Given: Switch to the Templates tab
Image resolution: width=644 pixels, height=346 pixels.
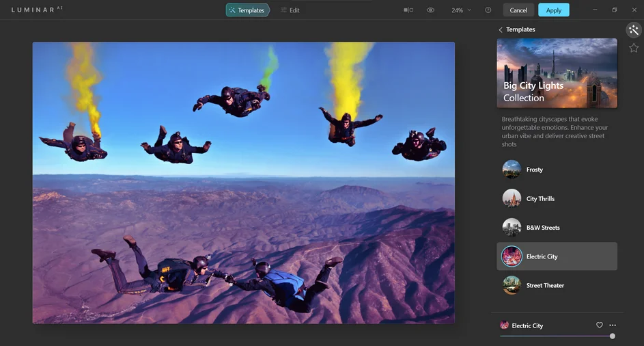Looking at the screenshot, I should pos(247,10).
